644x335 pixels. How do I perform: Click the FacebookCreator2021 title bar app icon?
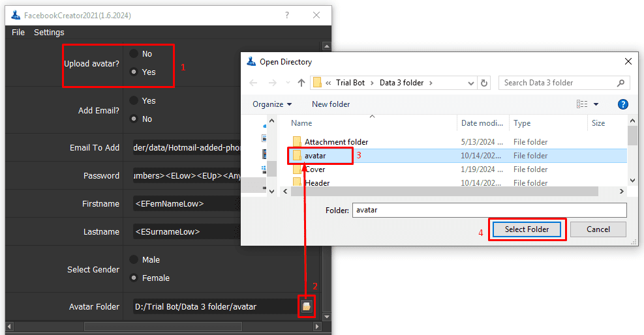point(16,15)
